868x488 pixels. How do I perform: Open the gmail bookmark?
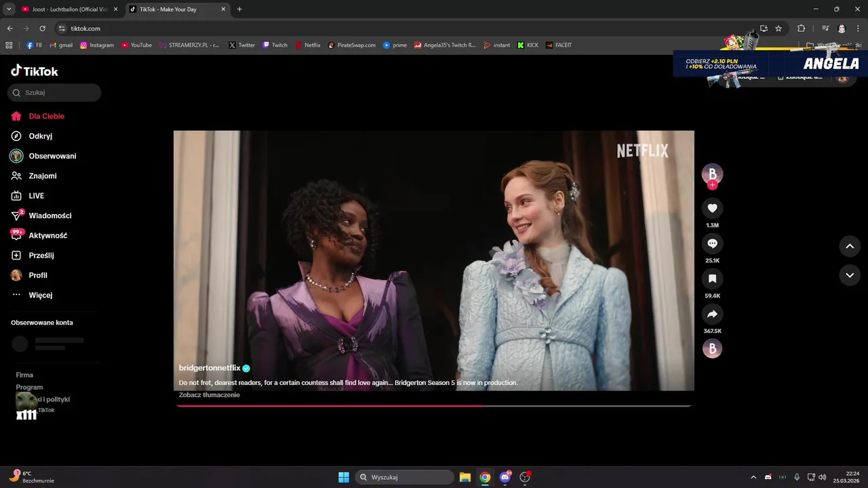[x=61, y=45]
